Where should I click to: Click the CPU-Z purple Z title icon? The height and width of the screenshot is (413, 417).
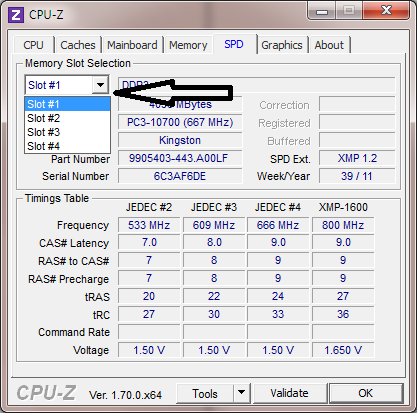click(16, 15)
